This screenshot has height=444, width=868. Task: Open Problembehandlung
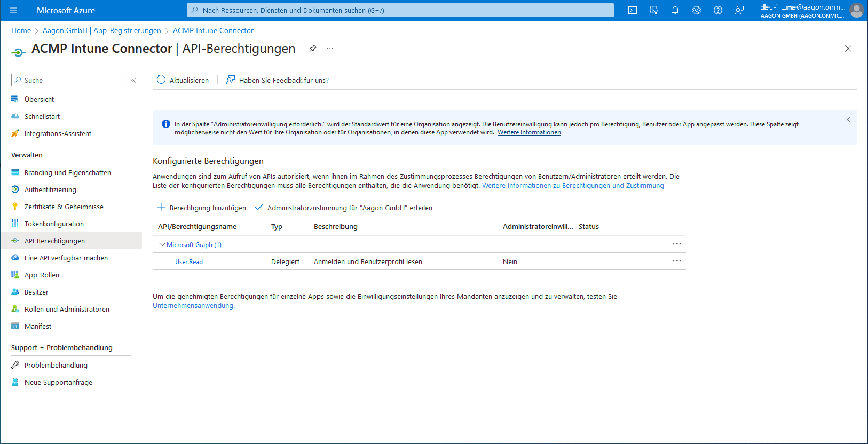coord(56,365)
